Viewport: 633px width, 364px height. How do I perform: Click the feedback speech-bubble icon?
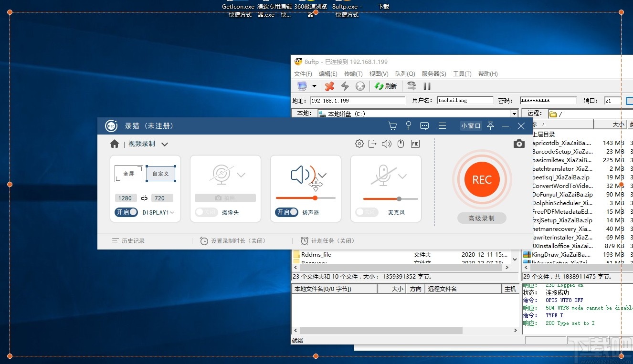(424, 125)
